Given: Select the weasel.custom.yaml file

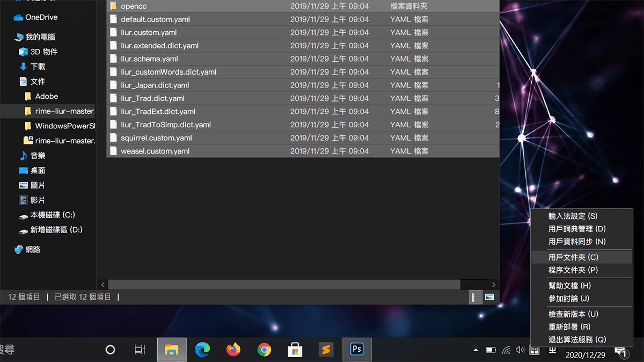Looking at the screenshot, I should point(155,151).
